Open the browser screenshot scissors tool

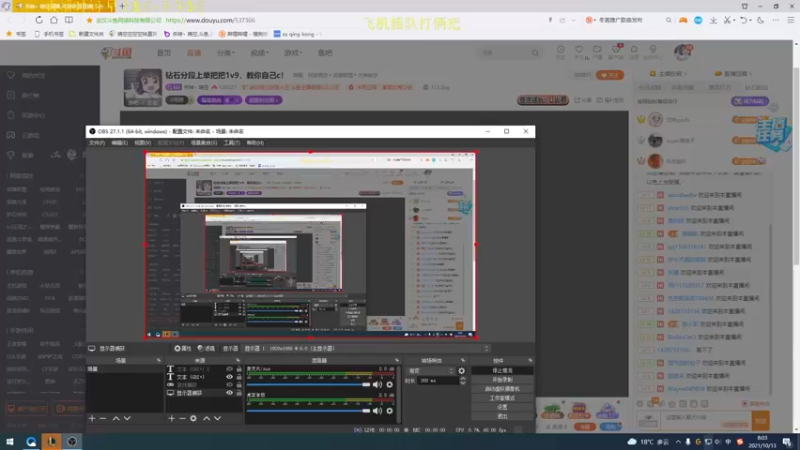[728, 20]
